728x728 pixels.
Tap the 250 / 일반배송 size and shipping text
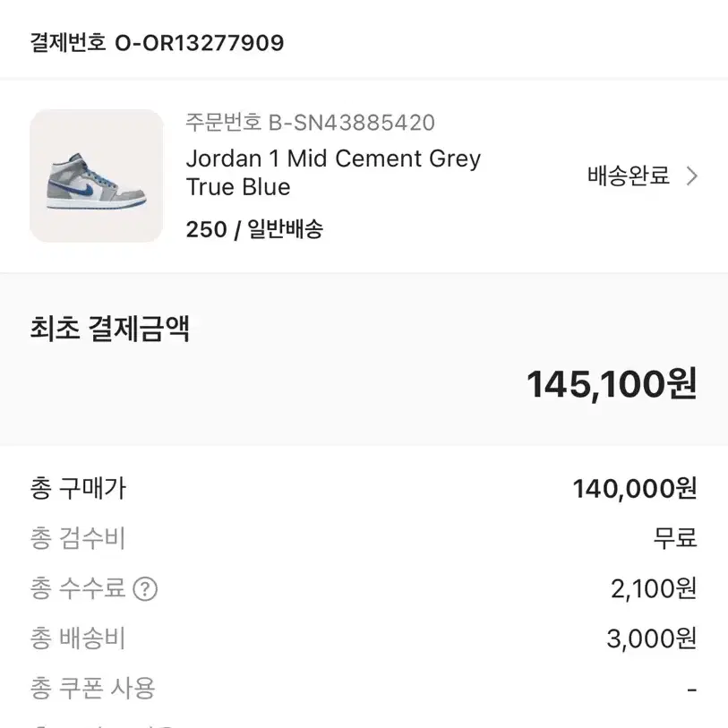tap(254, 229)
